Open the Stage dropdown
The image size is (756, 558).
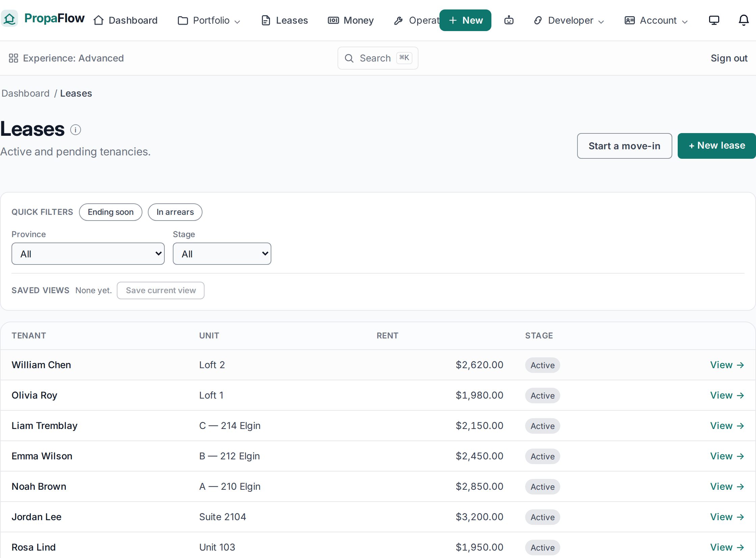click(222, 254)
